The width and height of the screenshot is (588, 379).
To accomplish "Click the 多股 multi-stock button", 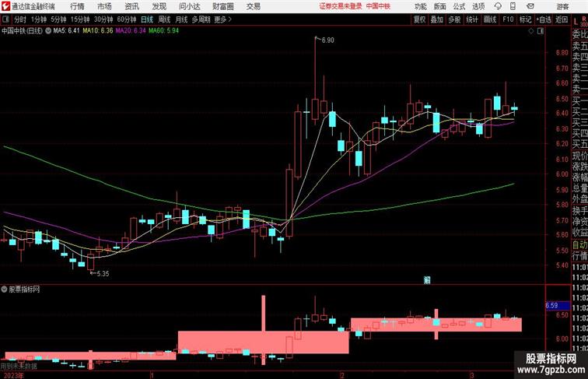I will (454, 19).
